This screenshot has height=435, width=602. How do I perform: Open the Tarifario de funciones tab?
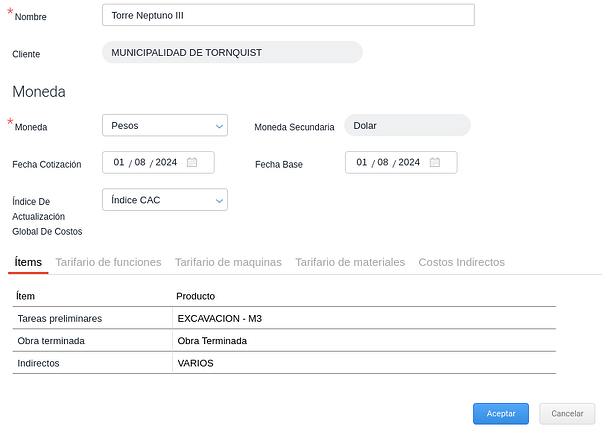(x=108, y=262)
